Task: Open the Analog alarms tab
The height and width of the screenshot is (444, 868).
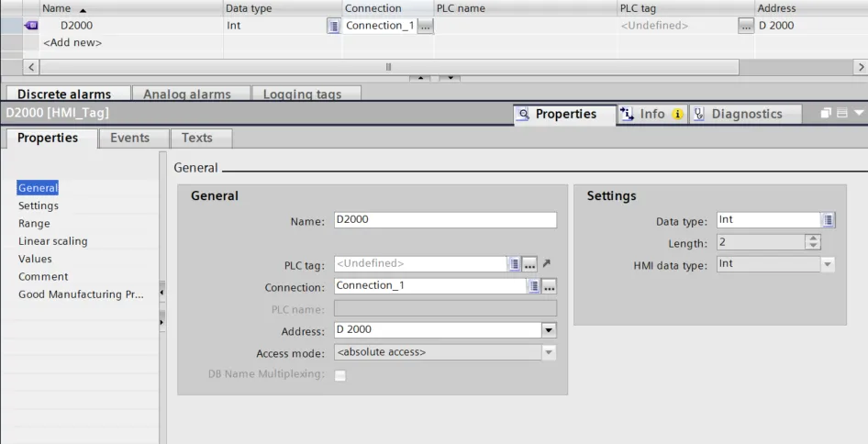Action: click(186, 94)
